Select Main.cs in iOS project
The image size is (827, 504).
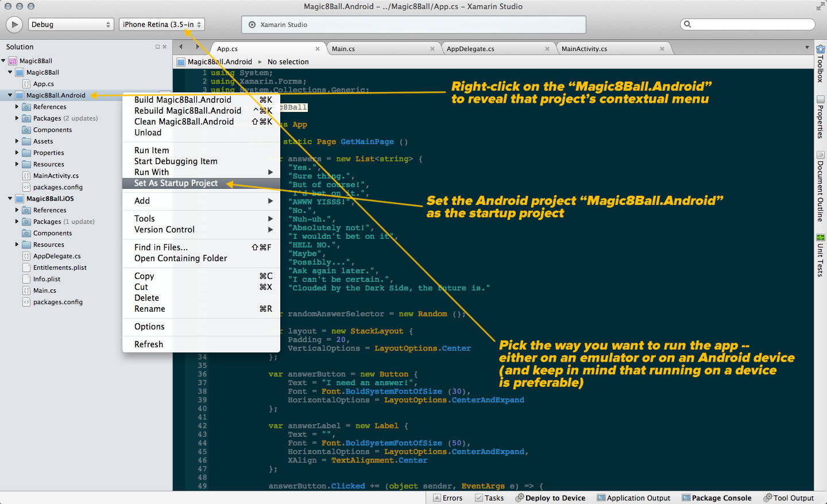tap(44, 290)
